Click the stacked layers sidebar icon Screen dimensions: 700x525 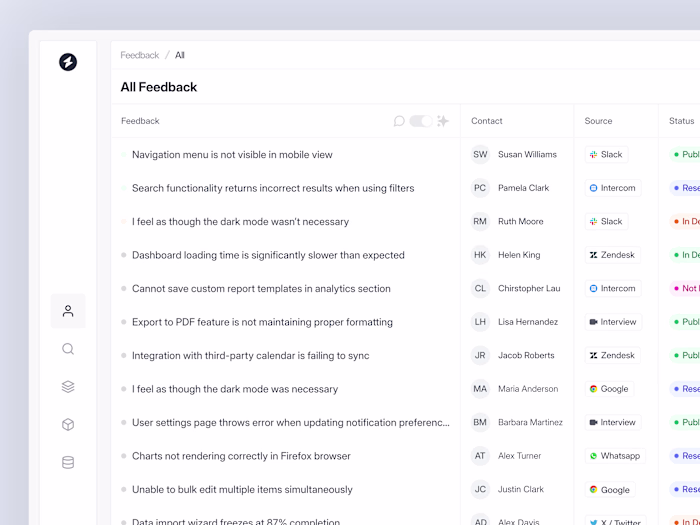coord(68,387)
